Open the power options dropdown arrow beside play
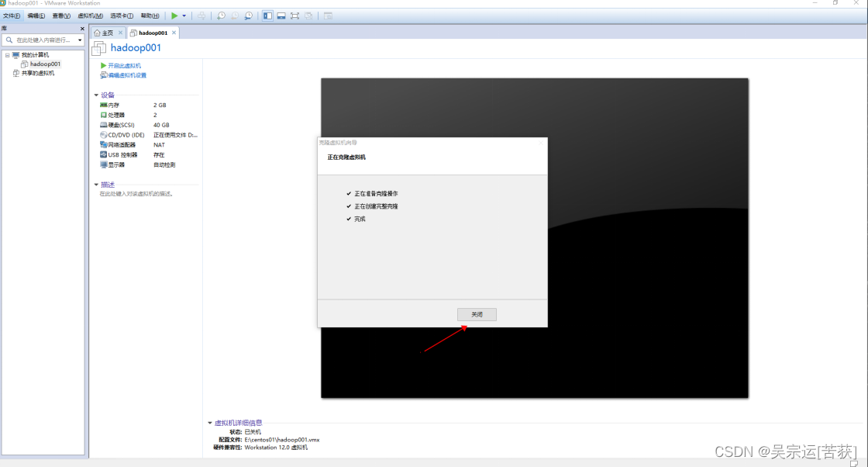868x467 pixels. [x=184, y=16]
